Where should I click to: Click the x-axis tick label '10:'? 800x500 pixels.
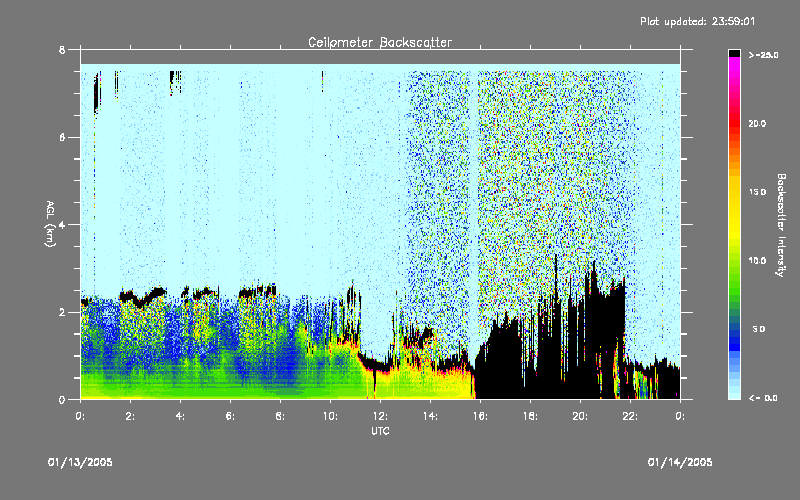(330, 416)
